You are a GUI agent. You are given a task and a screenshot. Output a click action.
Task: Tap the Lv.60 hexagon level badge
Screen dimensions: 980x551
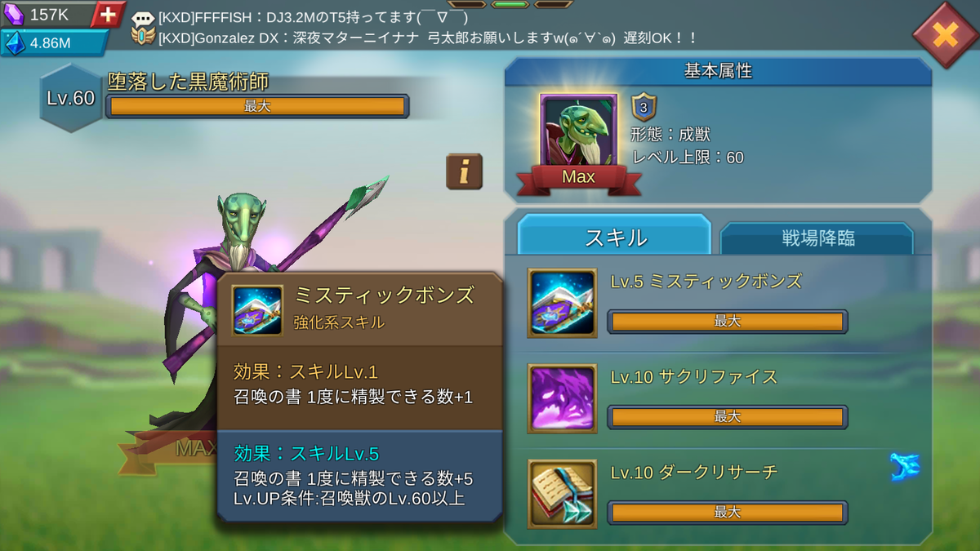[x=71, y=99]
